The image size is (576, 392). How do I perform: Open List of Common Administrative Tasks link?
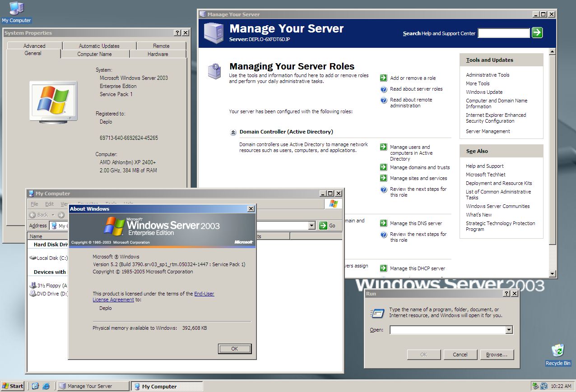pos(498,195)
